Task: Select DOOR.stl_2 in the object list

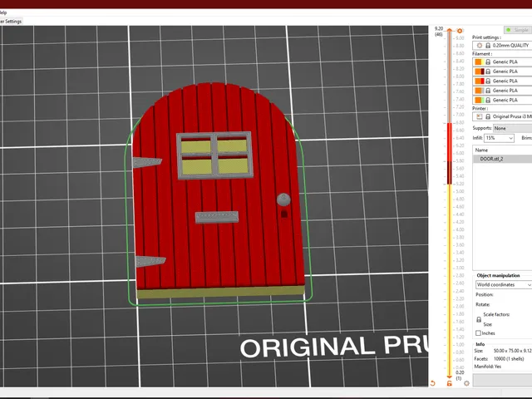Action: (502, 159)
